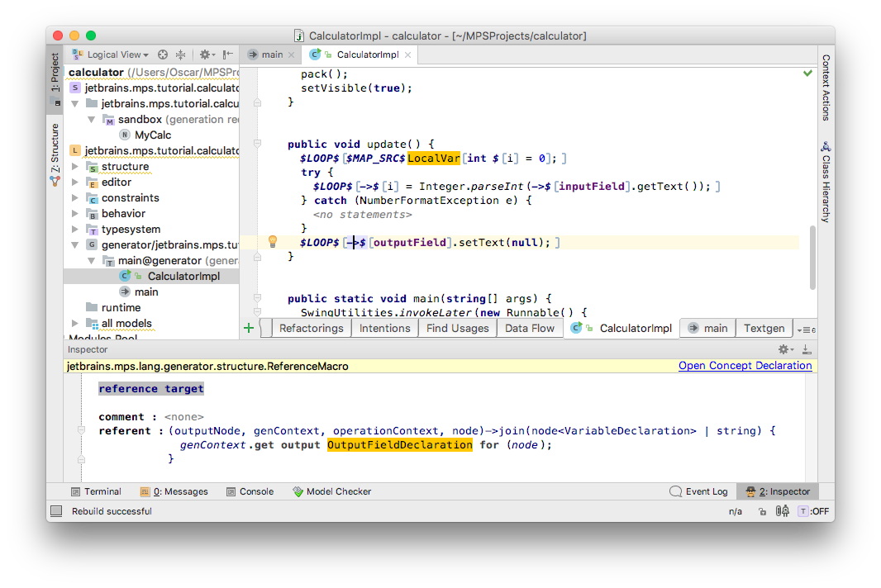Open the Project panel settings gear
This screenshot has height=588, width=881.
tap(207, 55)
